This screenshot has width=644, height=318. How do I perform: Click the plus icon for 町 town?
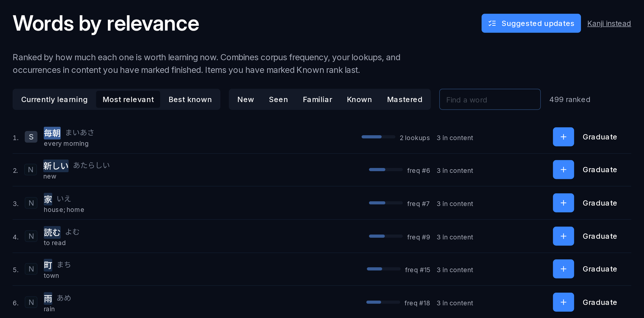[563, 269]
